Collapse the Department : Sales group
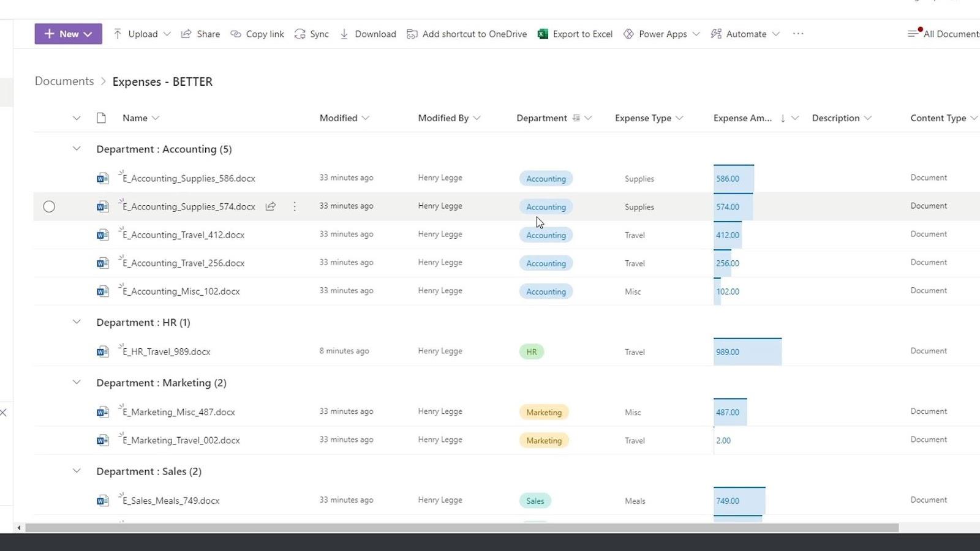Image resolution: width=980 pixels, height=551 pixels. [77, 470]
